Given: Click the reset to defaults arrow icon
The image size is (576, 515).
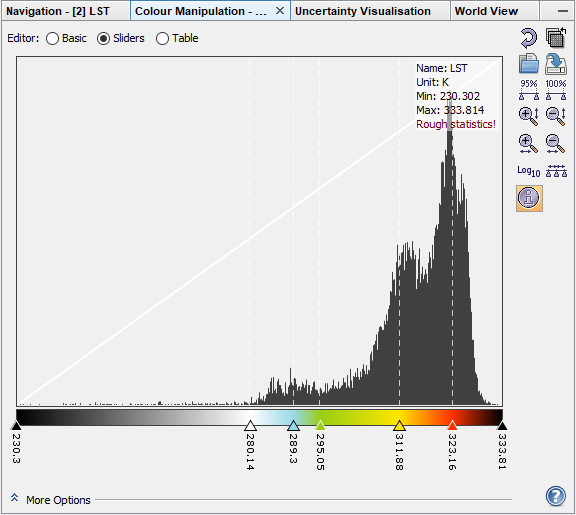Looking at the screenshot, I should (529, 38).
